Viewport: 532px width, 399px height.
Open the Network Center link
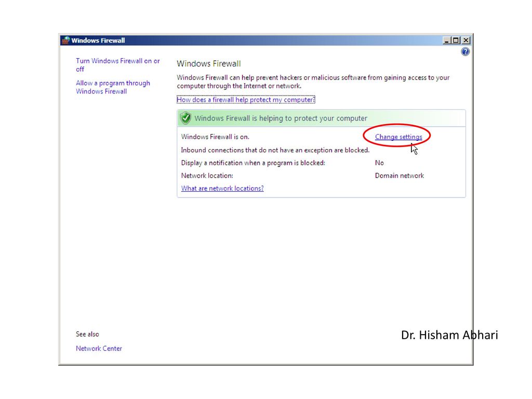point(99,349)
